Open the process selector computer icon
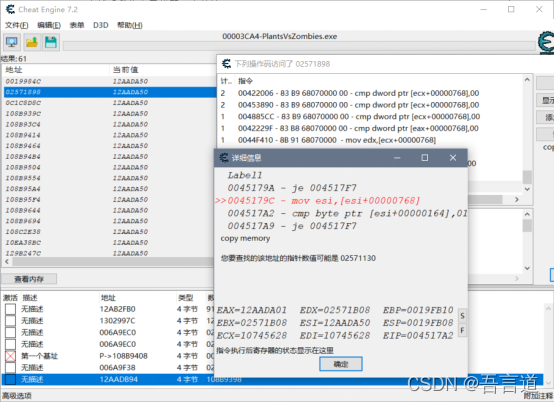Image resolution: width=554 pixels, height=403 pixels. click(x=12, y=43)
